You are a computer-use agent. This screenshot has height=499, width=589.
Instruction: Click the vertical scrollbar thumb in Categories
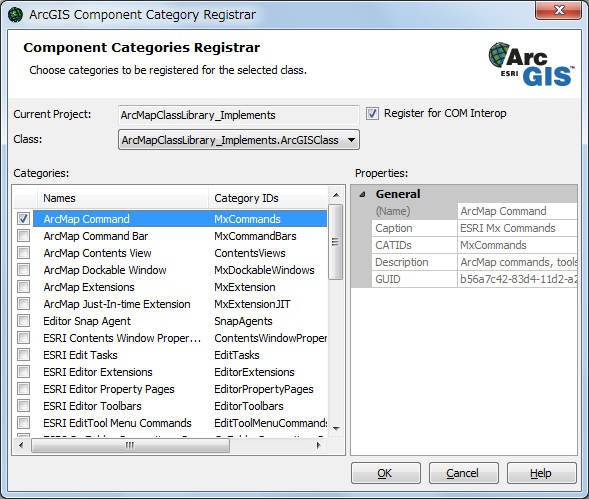336,242
